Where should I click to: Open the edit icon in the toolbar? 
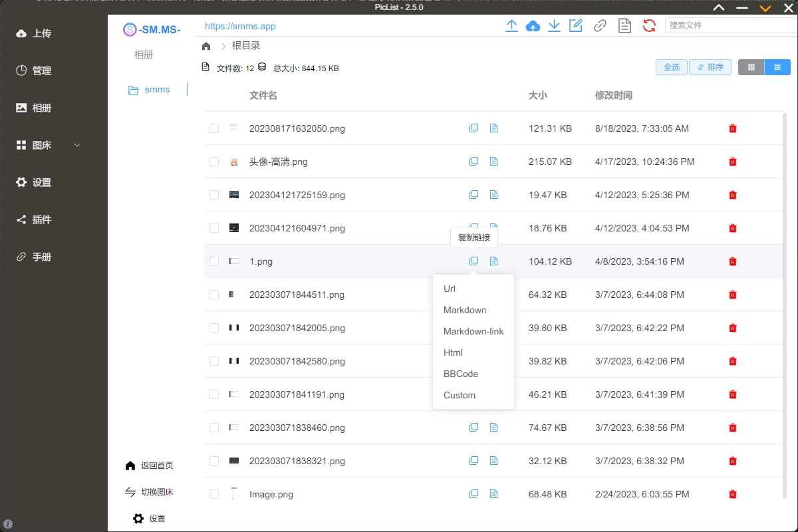575,25
